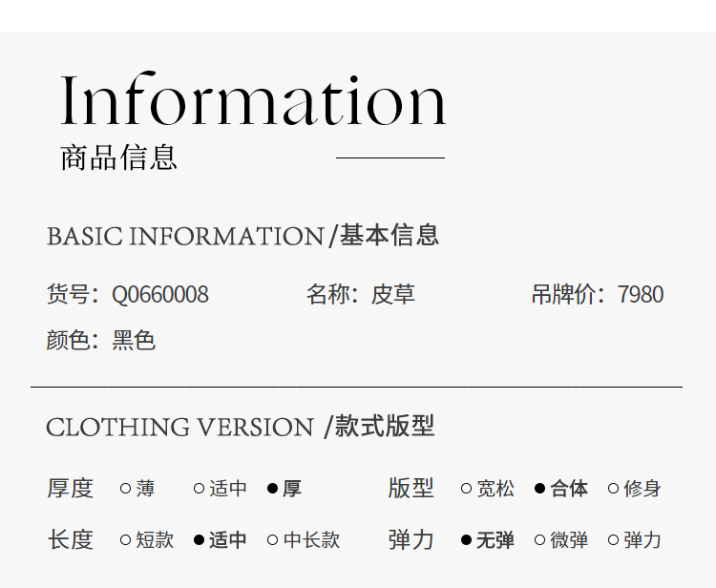This screenshot has height=588, width=716.
Task: Choose the filled 合体 fit option
Action: pos(560,489)
